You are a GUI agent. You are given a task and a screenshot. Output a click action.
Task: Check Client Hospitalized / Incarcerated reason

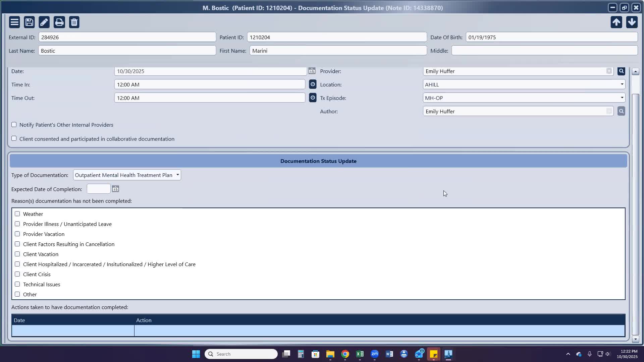(17, 264)
